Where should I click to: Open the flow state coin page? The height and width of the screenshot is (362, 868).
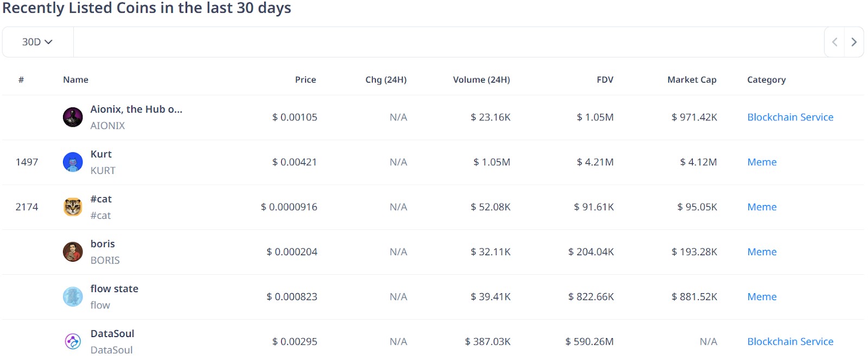tap(114, 289)
